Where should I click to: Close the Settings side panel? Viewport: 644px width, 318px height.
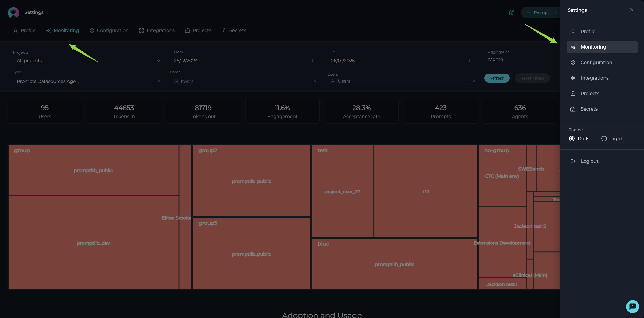[x=632, y=10]
